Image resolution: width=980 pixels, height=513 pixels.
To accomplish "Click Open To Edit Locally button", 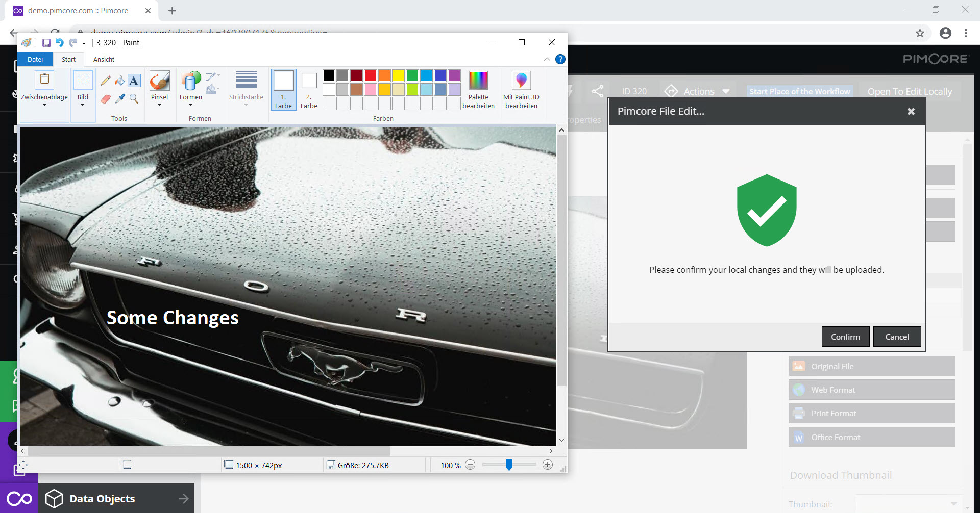I will pyautogui.click(x=910, y=91).
